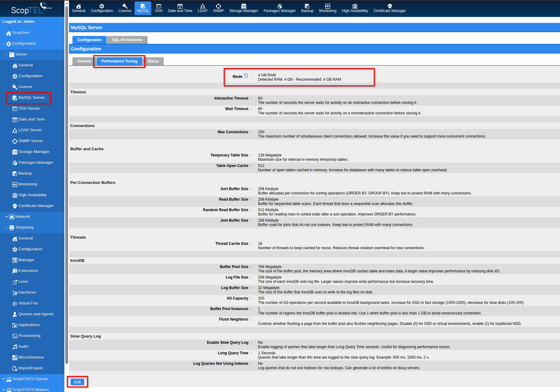Switch to the General sub-tab
The width and height of the screenshot is (560, 392).
84,61
